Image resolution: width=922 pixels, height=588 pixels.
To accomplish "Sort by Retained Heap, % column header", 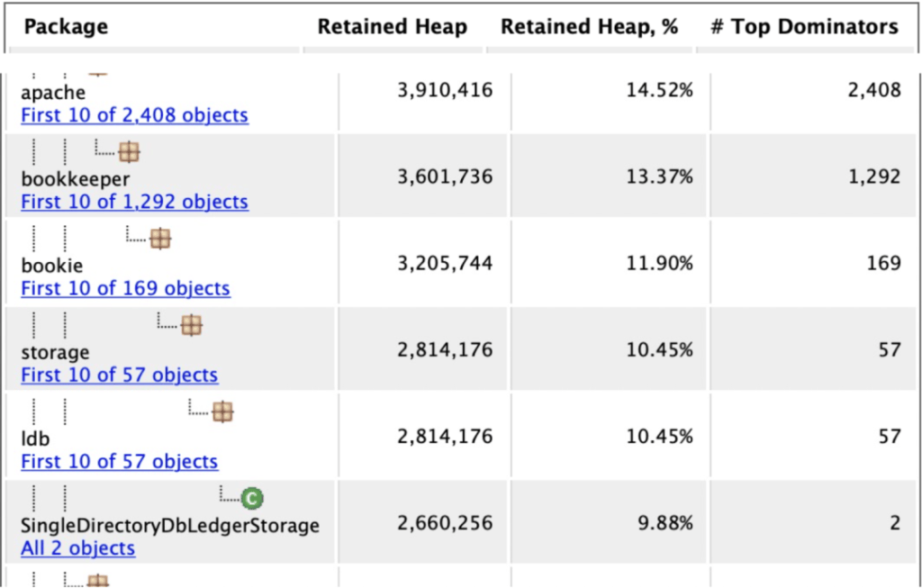I will 589,26.
